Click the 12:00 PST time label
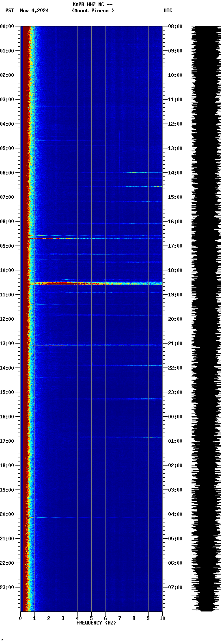The width and height of the screenshot is (224, 644). click(7, 319)
